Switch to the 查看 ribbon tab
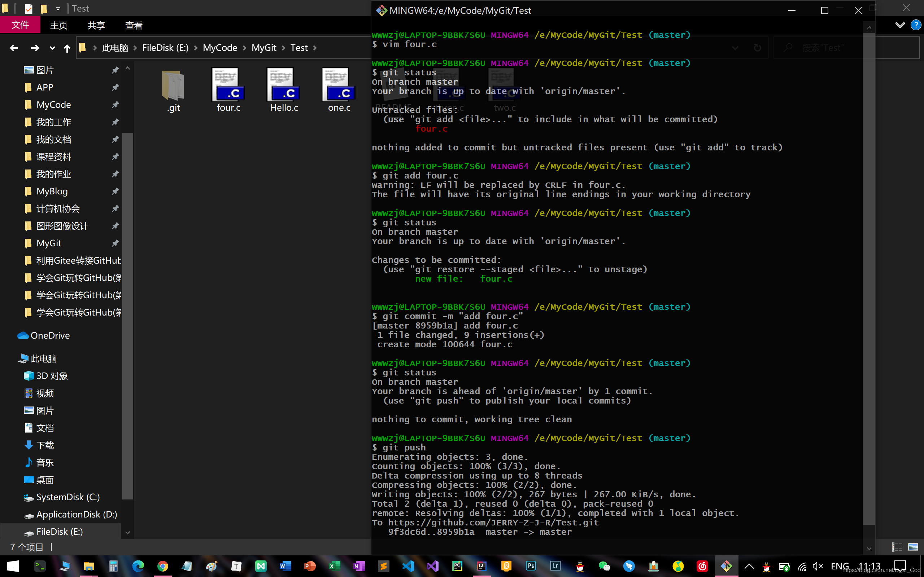The image size is (924, 577). coord(134,25)
